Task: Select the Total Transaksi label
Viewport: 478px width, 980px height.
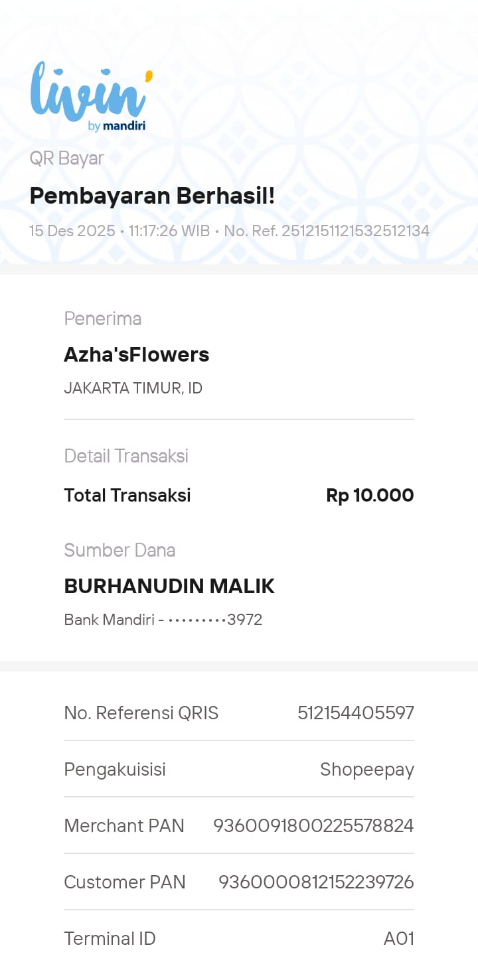Action: 127,495
